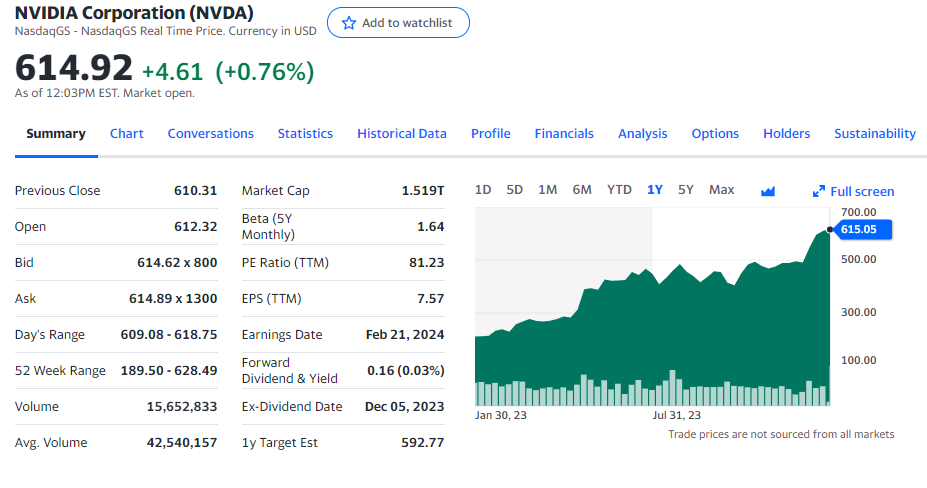The image size is (927, 488).
Task: View the Financials tab
Action: [564, 134]
